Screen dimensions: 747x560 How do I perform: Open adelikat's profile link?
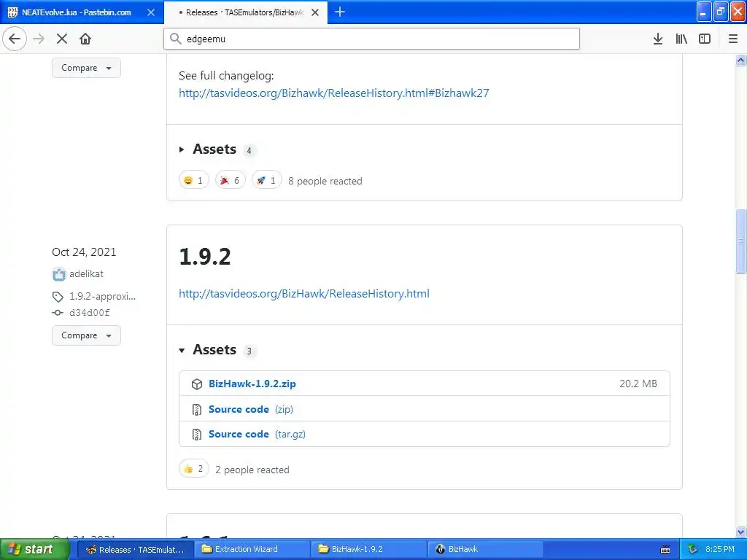tap(86, 274)
